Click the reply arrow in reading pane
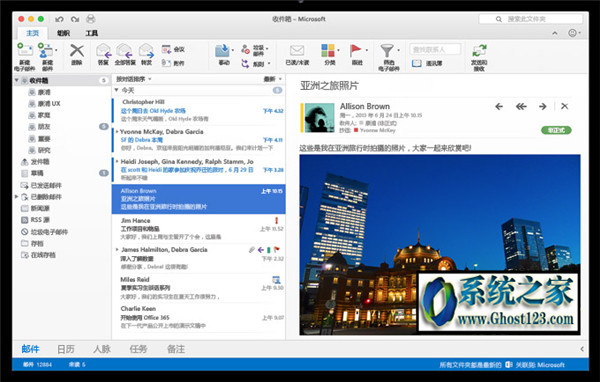Viewport: 600px width, 382px height. [499, 106]
